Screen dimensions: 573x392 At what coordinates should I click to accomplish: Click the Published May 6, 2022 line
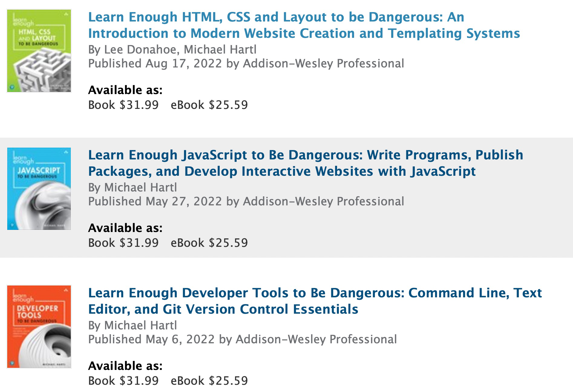(x=242, y=339)
